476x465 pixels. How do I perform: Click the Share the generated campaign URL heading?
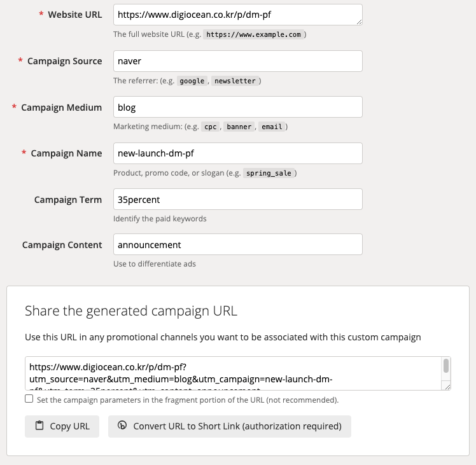pyautogui.click(x=131, y=311)
